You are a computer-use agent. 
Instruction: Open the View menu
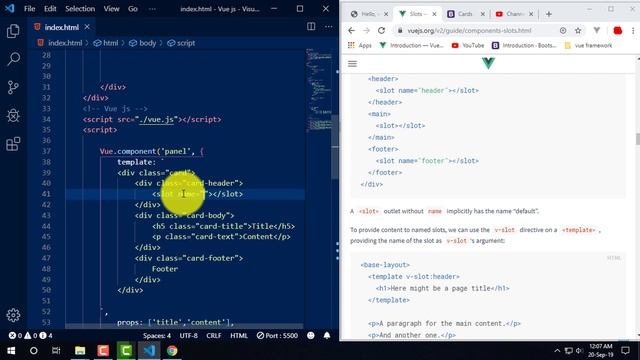coord(111,9)
